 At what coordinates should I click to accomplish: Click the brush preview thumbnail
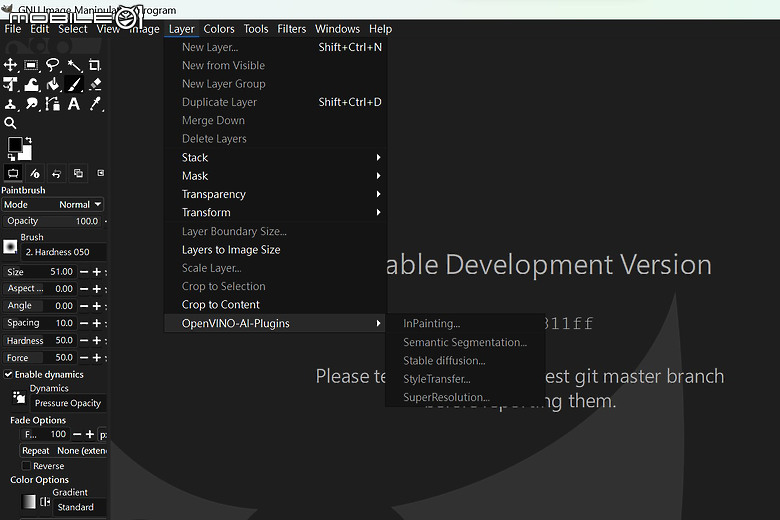pos(10,246)
